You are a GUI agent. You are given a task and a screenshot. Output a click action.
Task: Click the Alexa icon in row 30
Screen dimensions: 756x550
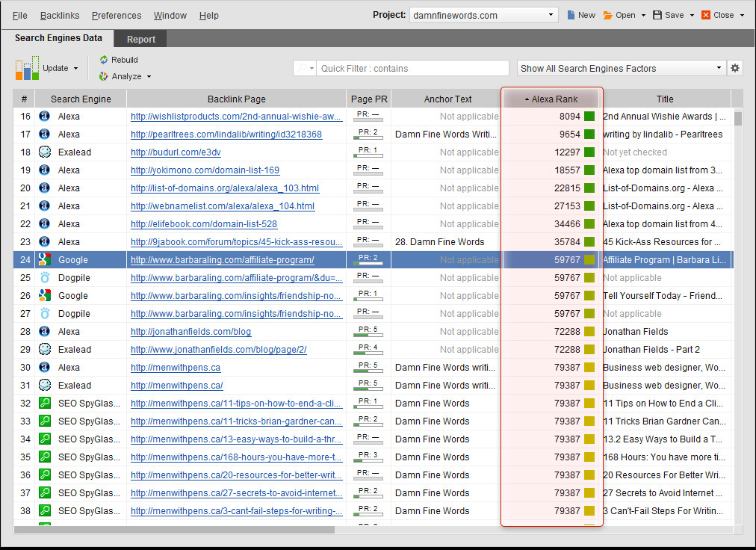coord(44,367)
